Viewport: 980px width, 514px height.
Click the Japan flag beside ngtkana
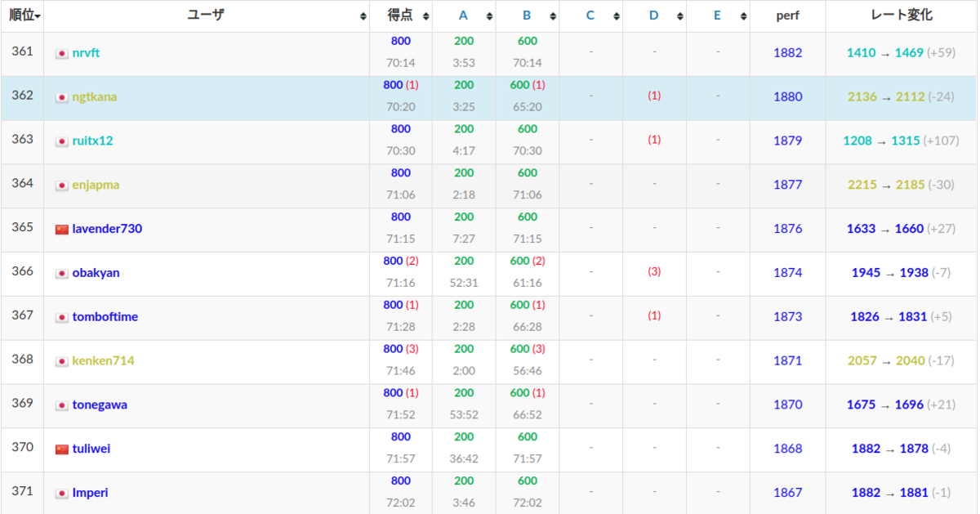tap(61, 98)
